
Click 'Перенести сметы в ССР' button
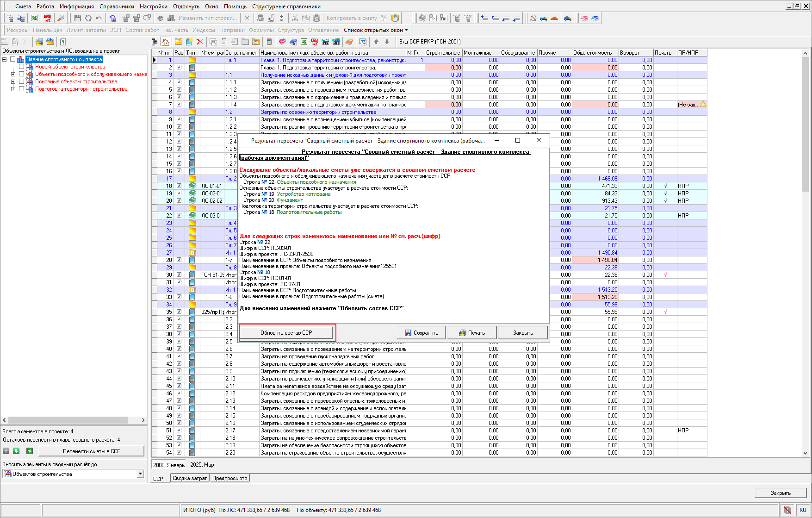(x=91, y=451)
